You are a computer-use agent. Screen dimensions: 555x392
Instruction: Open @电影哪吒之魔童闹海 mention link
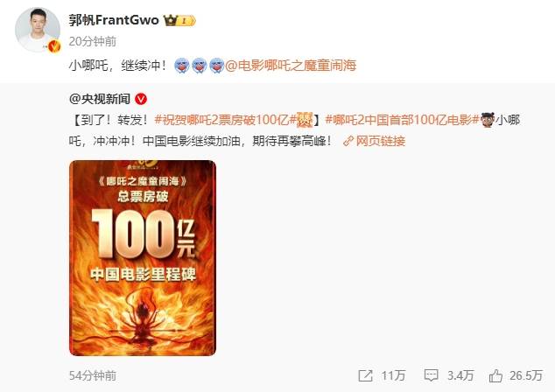291,66
